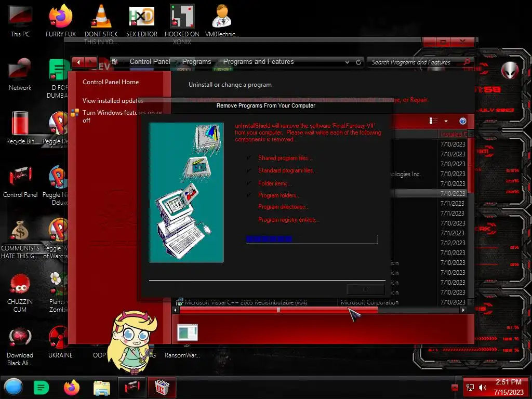The width and height of the screenshot is (532, 399).
Task: Click the tray clock showing 2:51 PM
Action: [x=508, y=387]
